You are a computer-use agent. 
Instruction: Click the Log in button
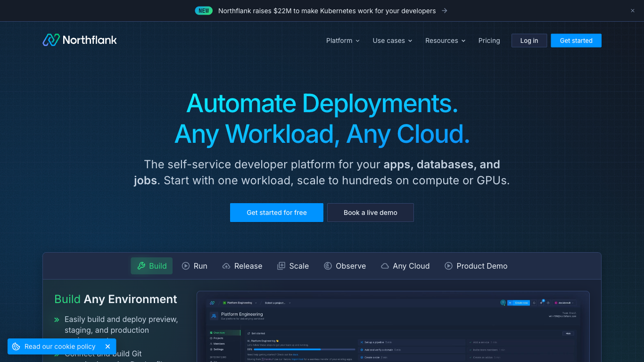tap(529, 41)
